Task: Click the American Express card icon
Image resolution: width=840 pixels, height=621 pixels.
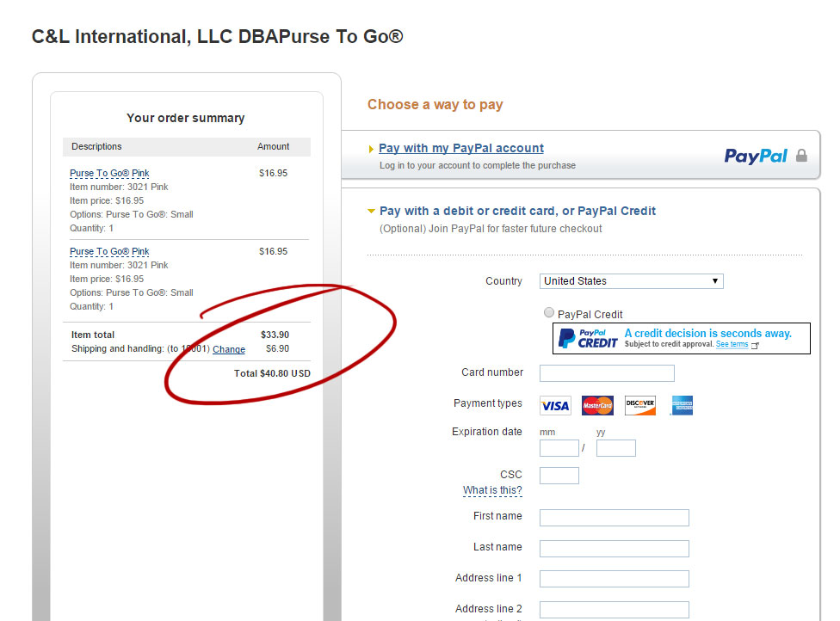Action: point(681,405)
